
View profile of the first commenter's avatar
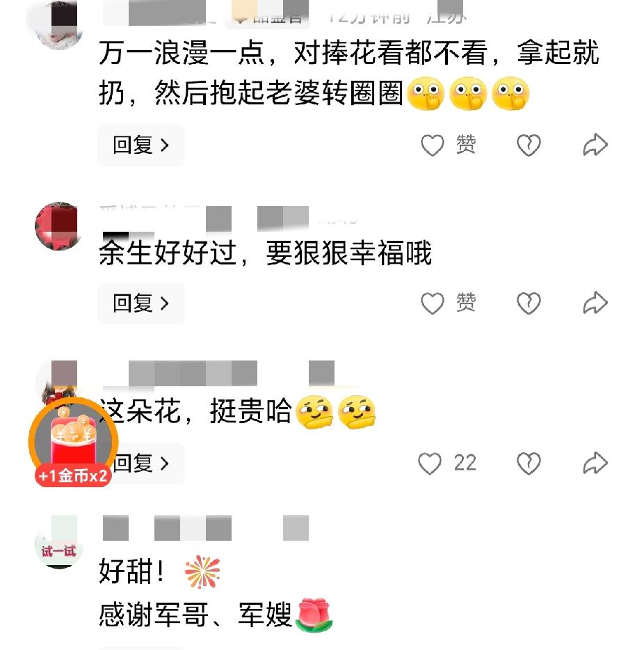click(58, 25)
